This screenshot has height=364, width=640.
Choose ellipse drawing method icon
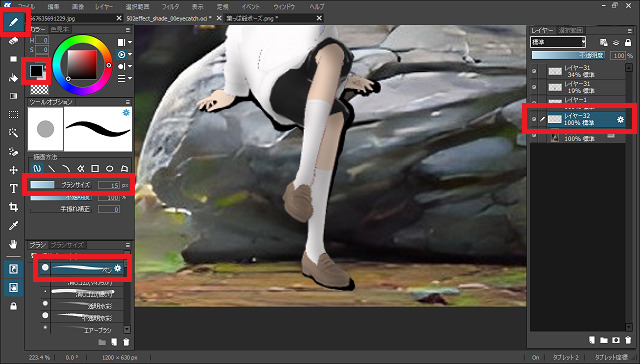pyautogui.click(x=109, y=168)
